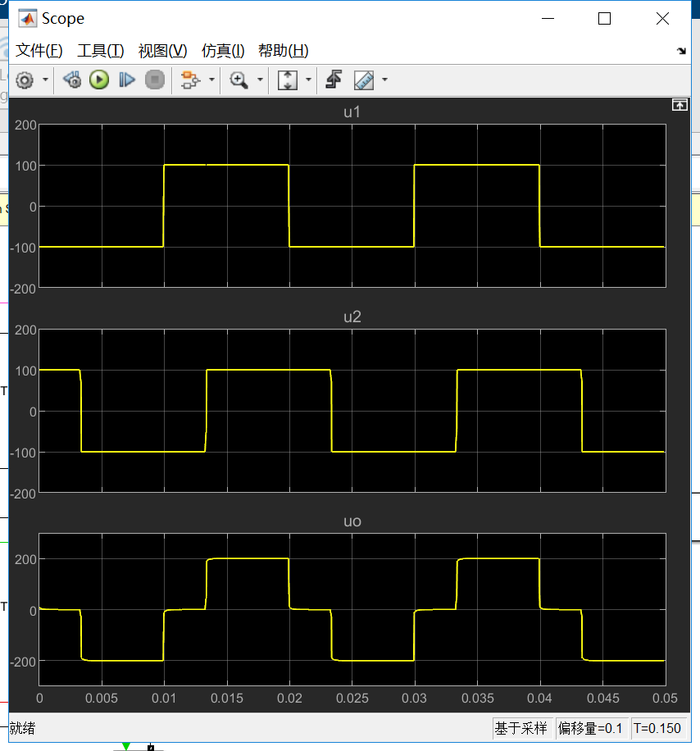700x751 pixels.
Task: Click the 0.05 time axis label
Action: coord(665,699)
